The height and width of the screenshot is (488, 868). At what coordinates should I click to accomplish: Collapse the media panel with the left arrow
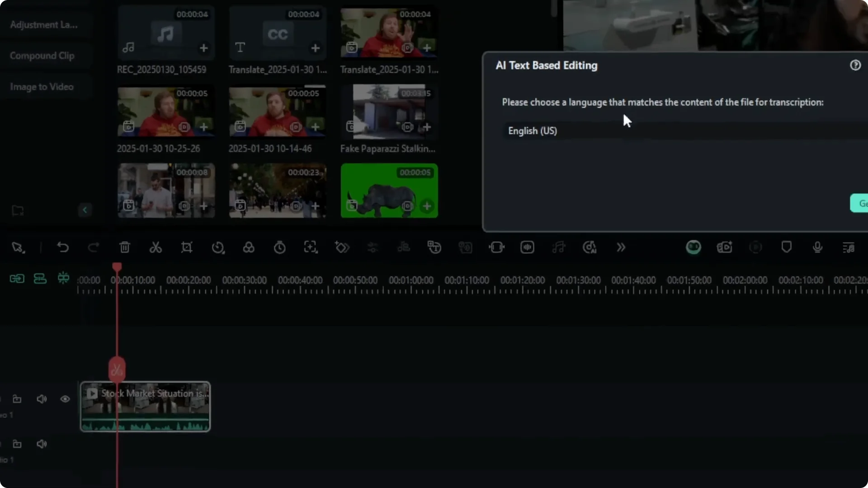click(85, 210)
